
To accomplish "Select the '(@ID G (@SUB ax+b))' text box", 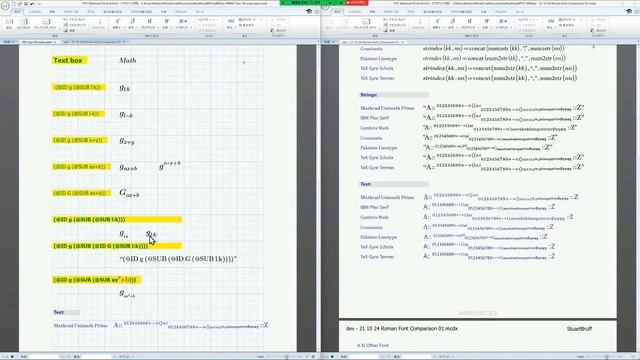I will click(81, 193).
